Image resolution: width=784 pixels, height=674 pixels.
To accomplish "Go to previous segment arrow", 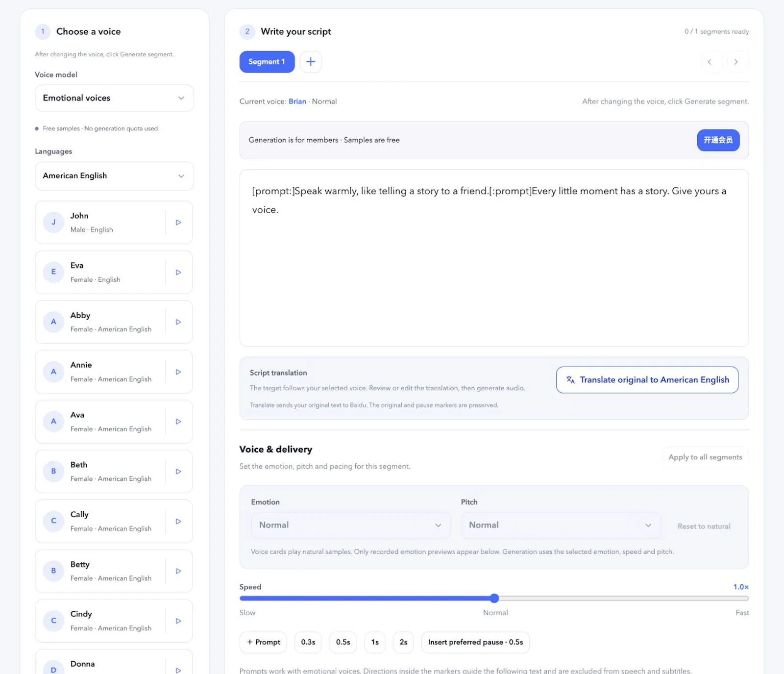I will [x=710, y=62].
